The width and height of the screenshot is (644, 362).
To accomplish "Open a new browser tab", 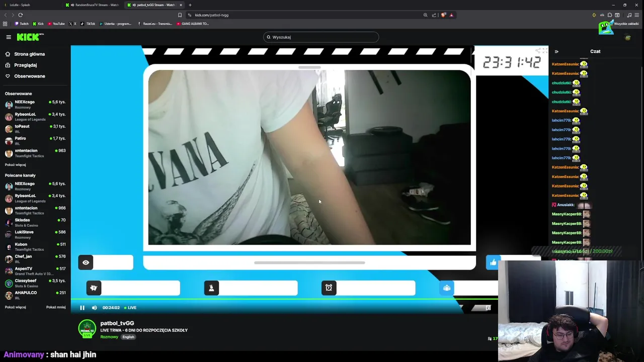I will coord(190,5).
